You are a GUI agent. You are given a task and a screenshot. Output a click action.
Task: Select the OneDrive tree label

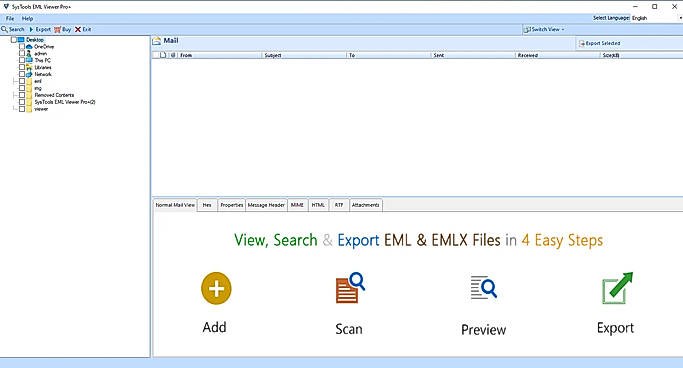[44, 47]
